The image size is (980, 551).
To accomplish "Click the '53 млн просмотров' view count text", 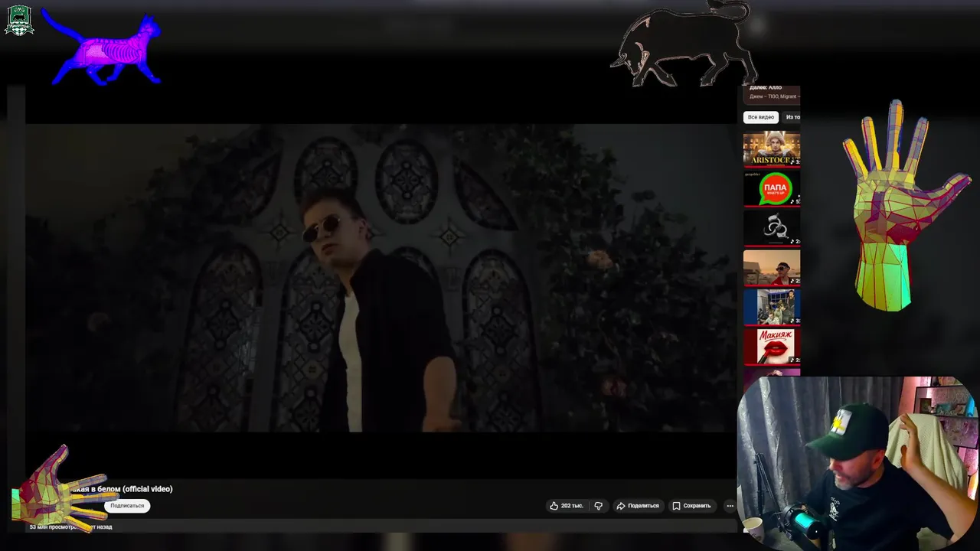I will coord(54,527).
